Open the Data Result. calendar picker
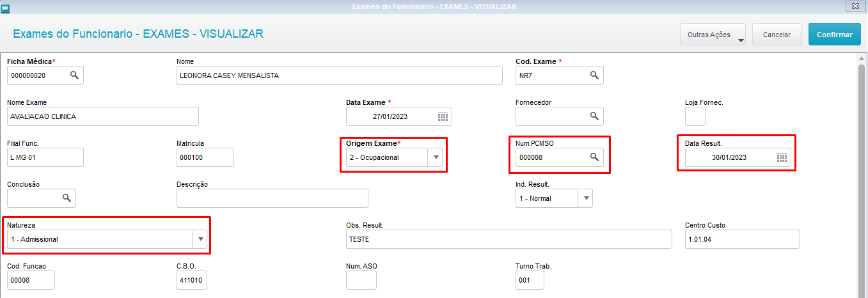 coord(782,157)
